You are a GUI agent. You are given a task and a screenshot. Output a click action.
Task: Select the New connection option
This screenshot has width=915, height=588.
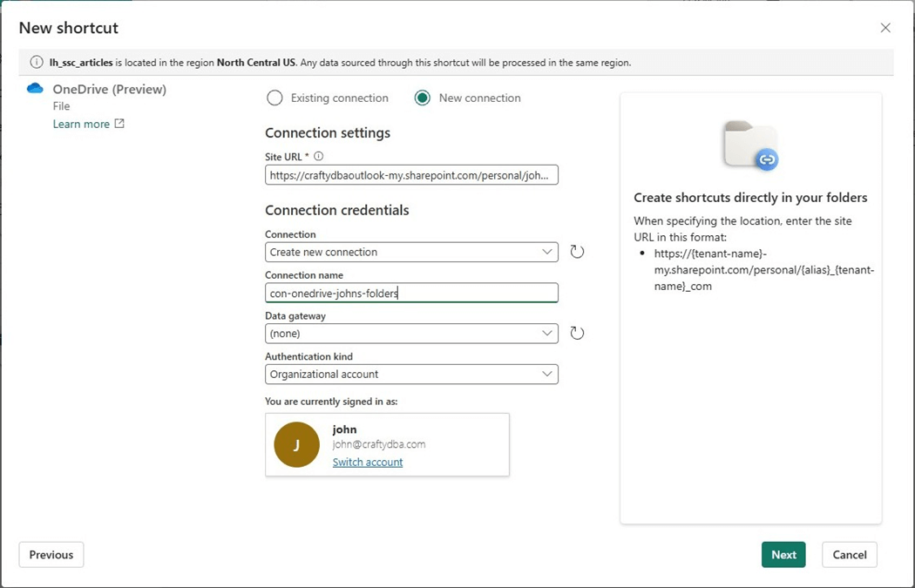coord(423,98)
